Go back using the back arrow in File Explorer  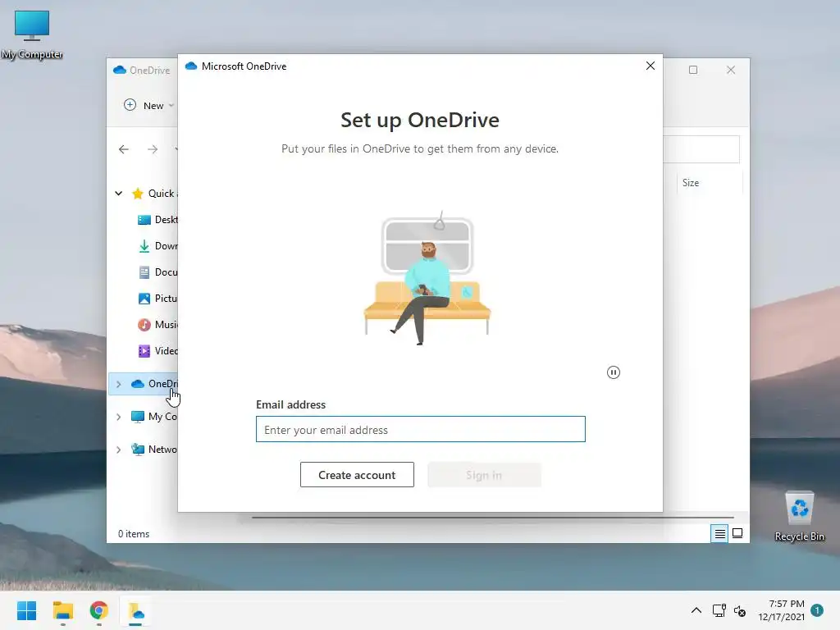pyautogui.click(x=124, y=149)
